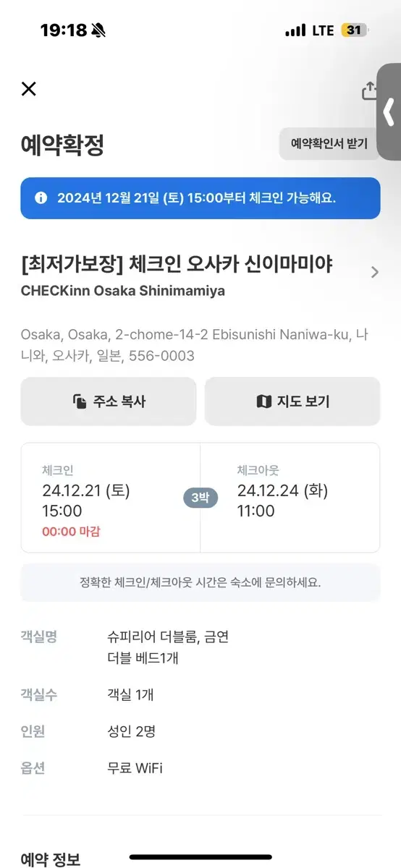Tap the CHECKinn Osaka Shinimamiya subtitle
401x868 pixels.
point(123,291)
